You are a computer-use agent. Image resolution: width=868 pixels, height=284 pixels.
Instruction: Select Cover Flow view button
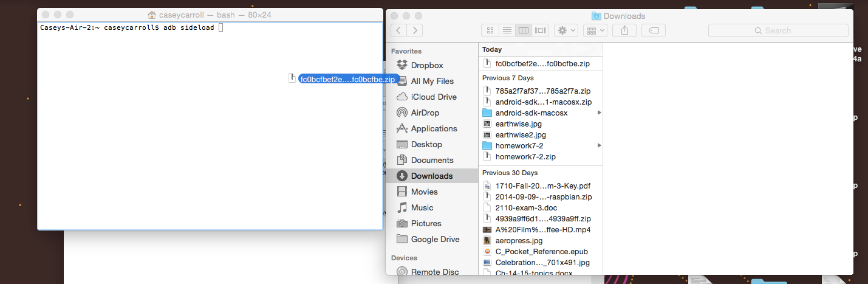[x=541, y=30]
